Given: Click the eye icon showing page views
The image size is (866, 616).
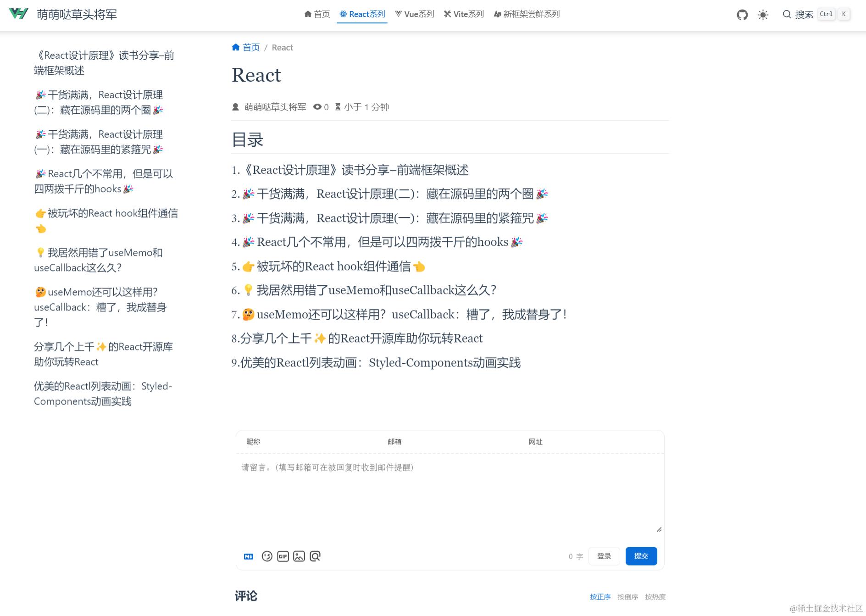Looking at the screenshot, I should [317, 107].
